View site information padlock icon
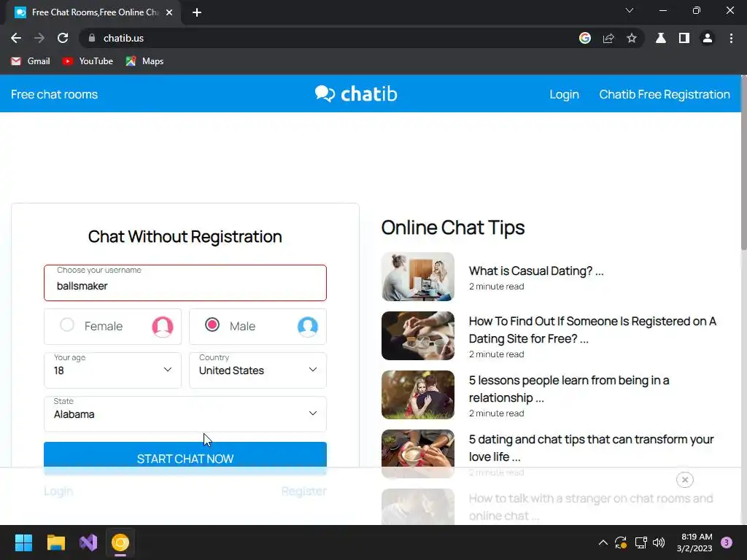Viewport: 747px width, 560px height. tap(92, 38)
